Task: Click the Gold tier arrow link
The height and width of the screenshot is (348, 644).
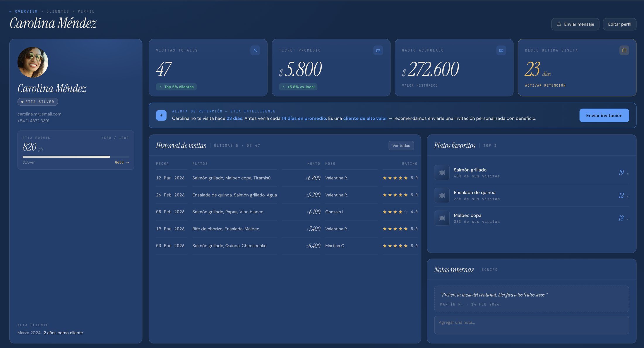Action: tap(122, 162)
